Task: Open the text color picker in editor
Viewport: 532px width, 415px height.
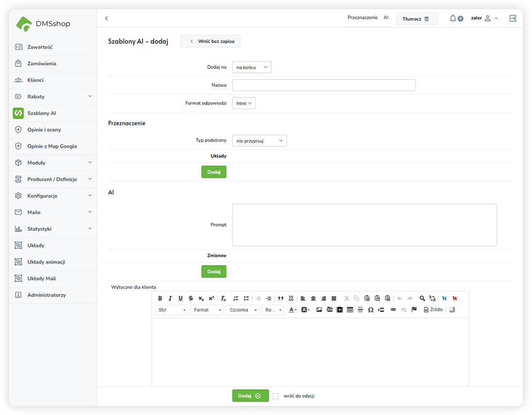Action: (x=292, y=310)
